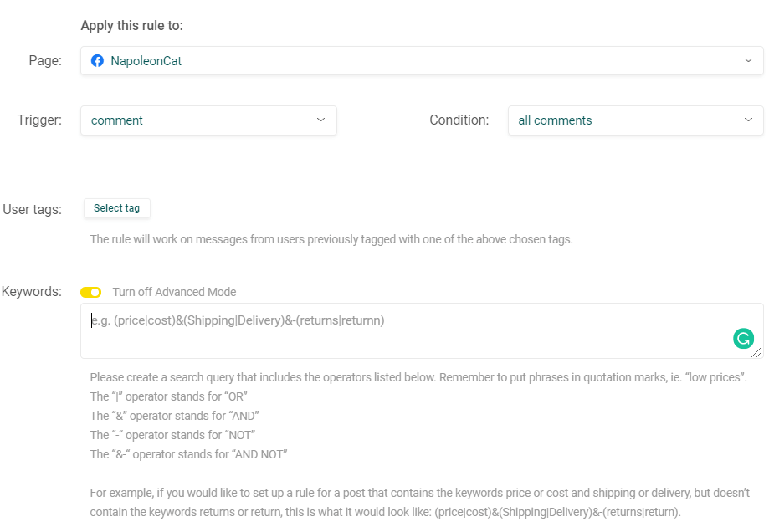
Task: Click the "comment" trigger value
Action: 116,120
